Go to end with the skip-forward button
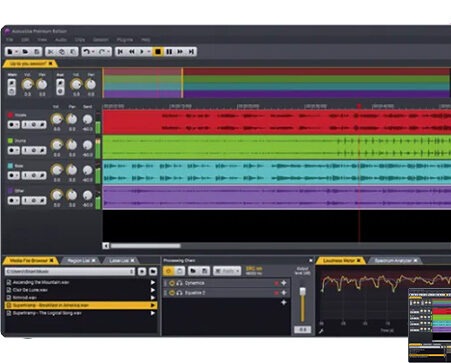The width and height of the screenshot is (451, 363). tap(191, 52)
